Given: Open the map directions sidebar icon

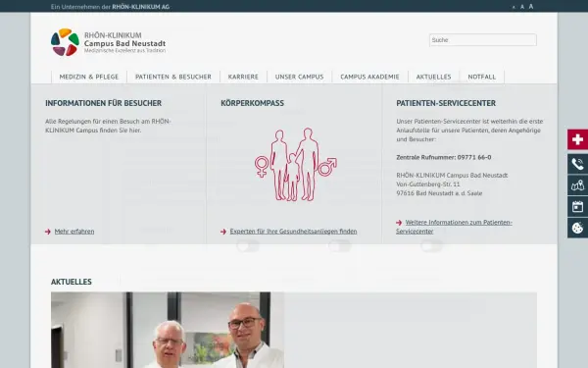Looking at the screenshot, I should 577,185.
